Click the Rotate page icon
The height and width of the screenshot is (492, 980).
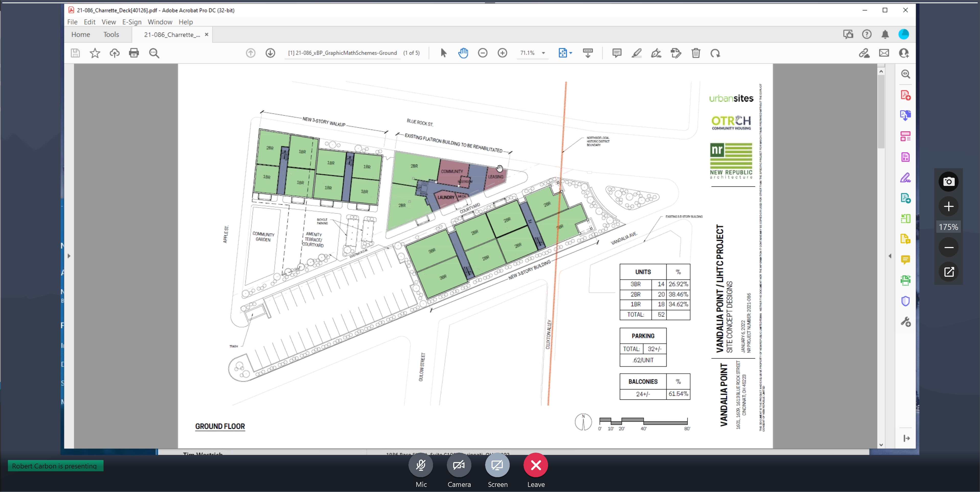coord(715,53)
